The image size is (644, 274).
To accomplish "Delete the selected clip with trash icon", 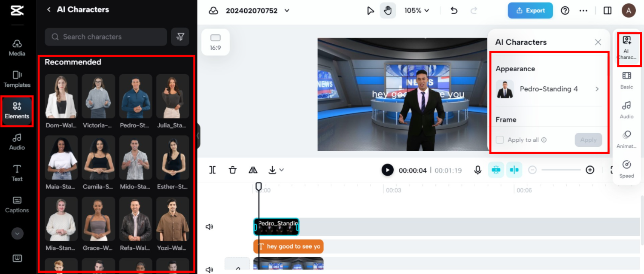I will (233, 170).
